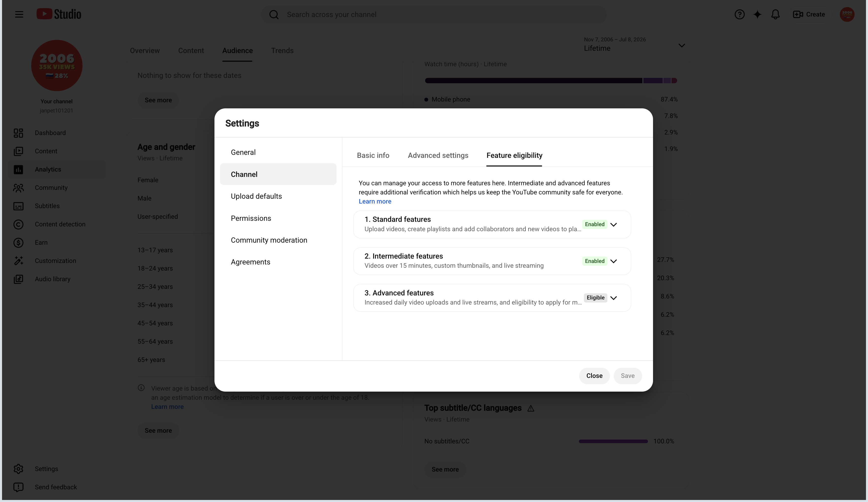The height and width of the screenshot is (502, 868).
Task: Click the search magnifier icon
Action: point(274,14)
